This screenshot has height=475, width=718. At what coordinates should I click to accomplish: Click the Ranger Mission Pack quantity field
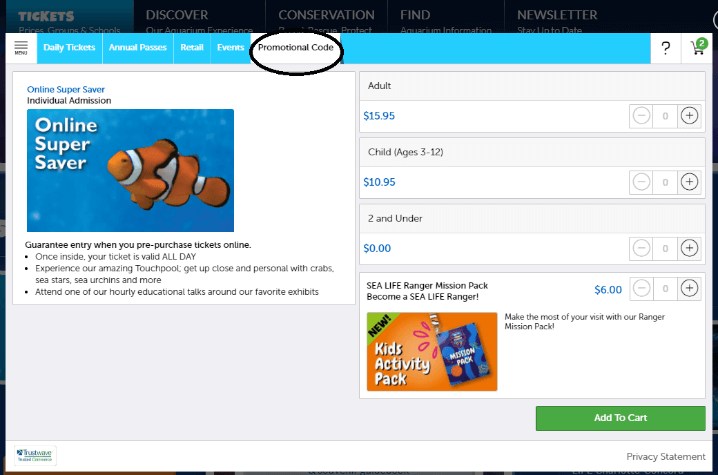click(x=665, y=289)
